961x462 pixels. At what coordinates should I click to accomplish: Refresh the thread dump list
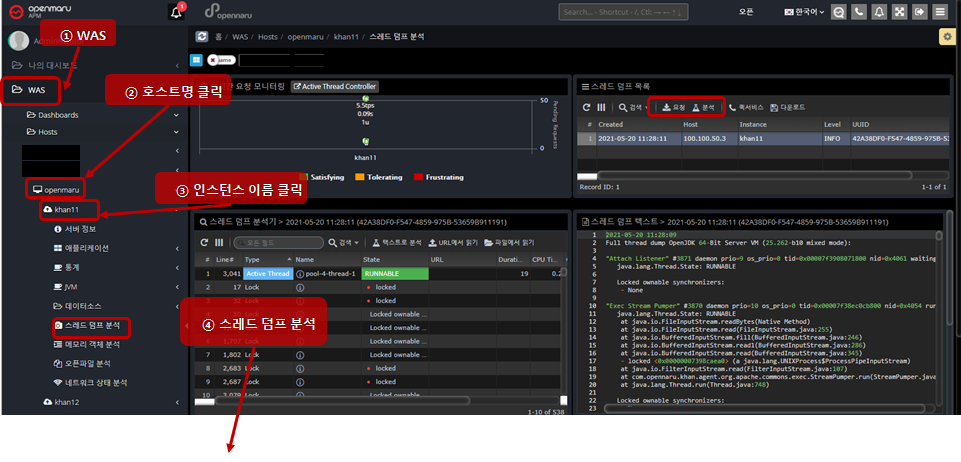587,106
